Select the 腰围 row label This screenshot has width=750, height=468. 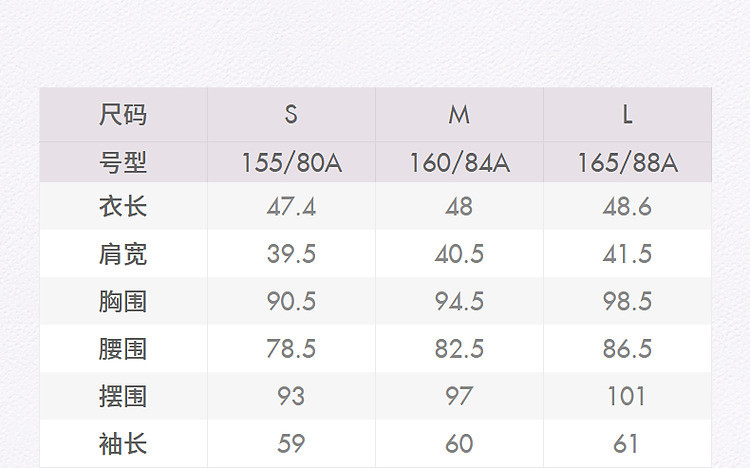[x=123, y=348]
